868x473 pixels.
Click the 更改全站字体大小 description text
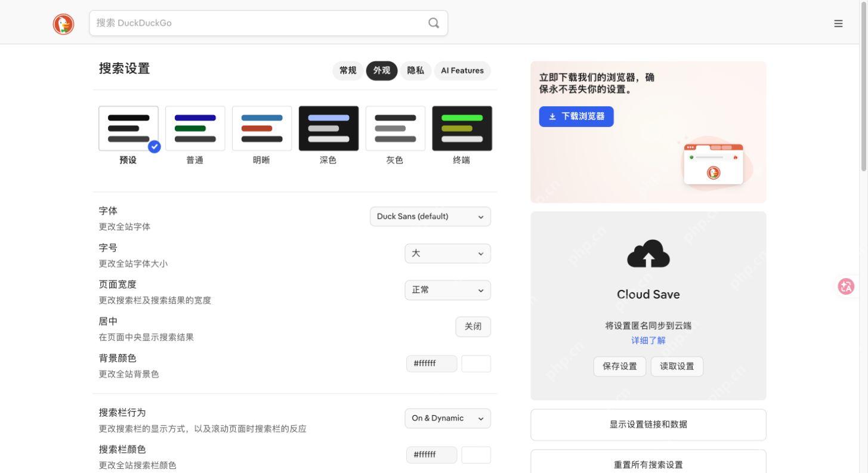click(x=133, y=264)
